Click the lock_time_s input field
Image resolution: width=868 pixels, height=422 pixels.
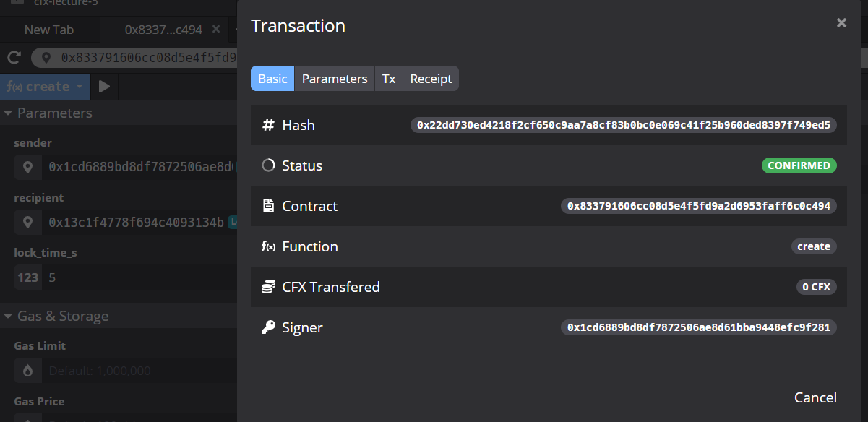click(137, 277)
